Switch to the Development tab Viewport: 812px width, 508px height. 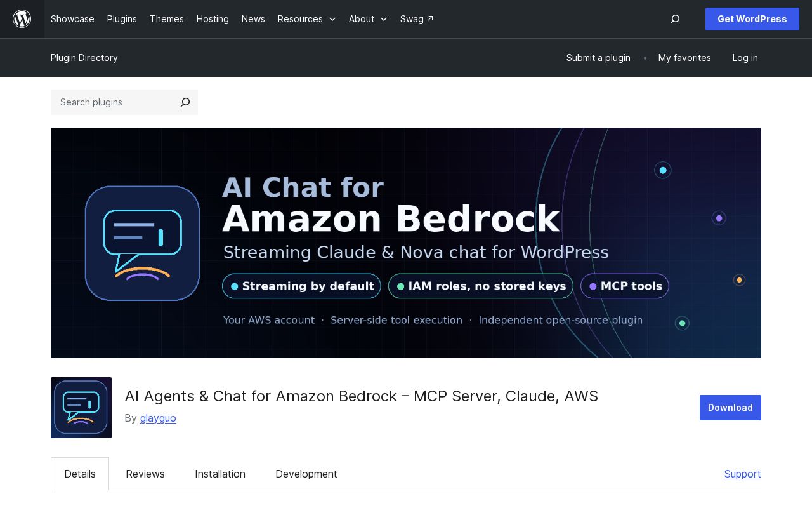(x=306, y=474)
